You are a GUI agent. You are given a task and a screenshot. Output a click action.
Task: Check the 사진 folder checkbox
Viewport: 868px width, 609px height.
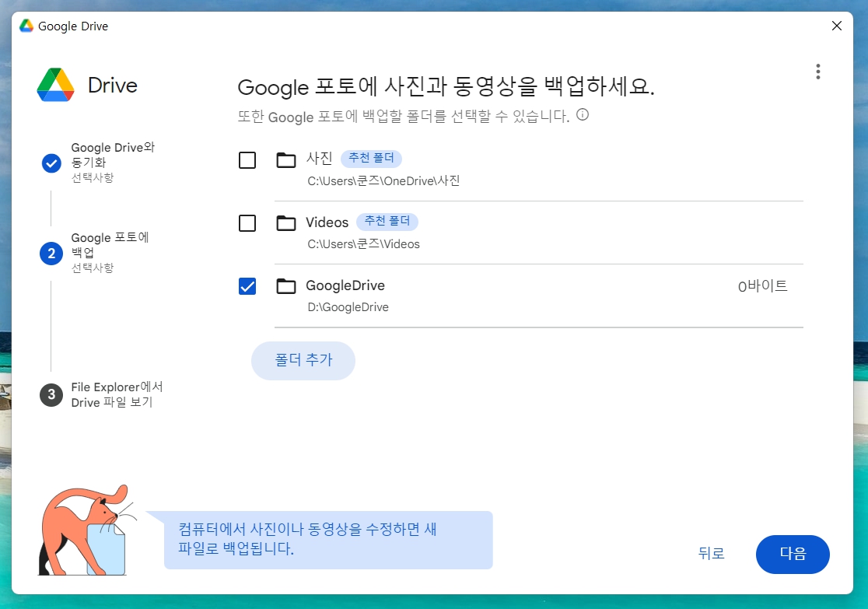247,160
